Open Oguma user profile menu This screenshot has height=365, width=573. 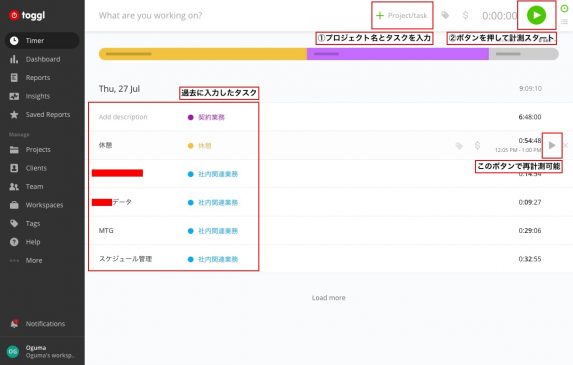tap(42, 351)
